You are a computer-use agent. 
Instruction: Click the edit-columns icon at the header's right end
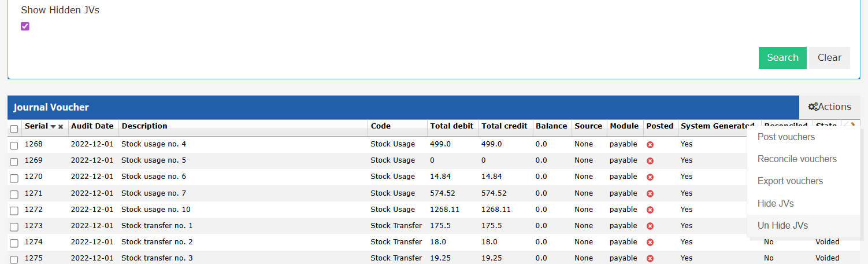(851, 124)
